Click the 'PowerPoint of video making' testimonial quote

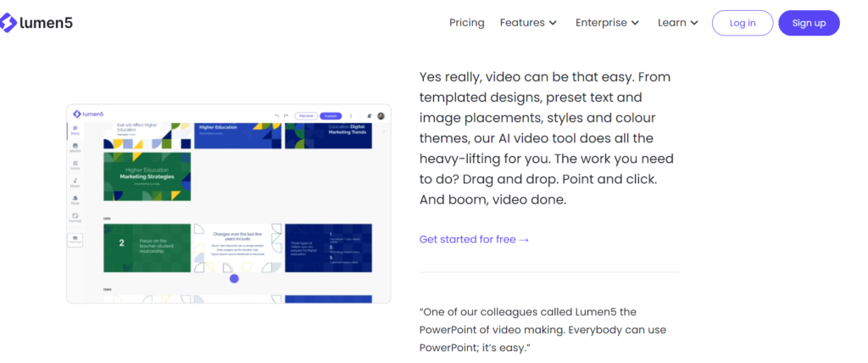(x=542, y=330)
